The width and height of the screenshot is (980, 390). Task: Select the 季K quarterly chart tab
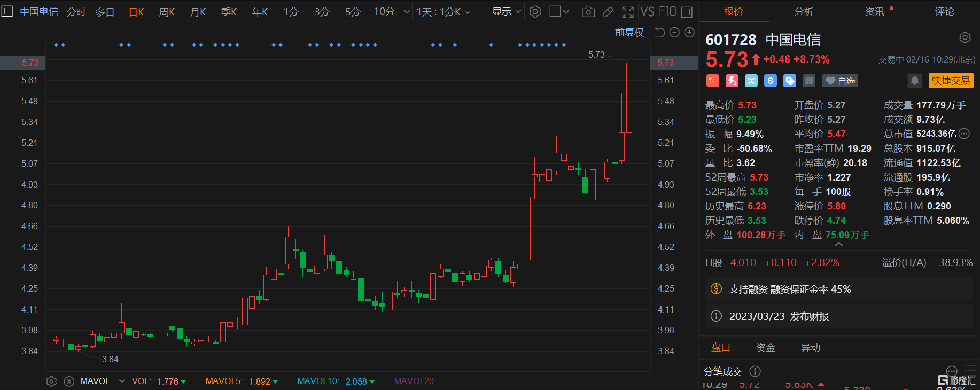(x=229, y=12)
